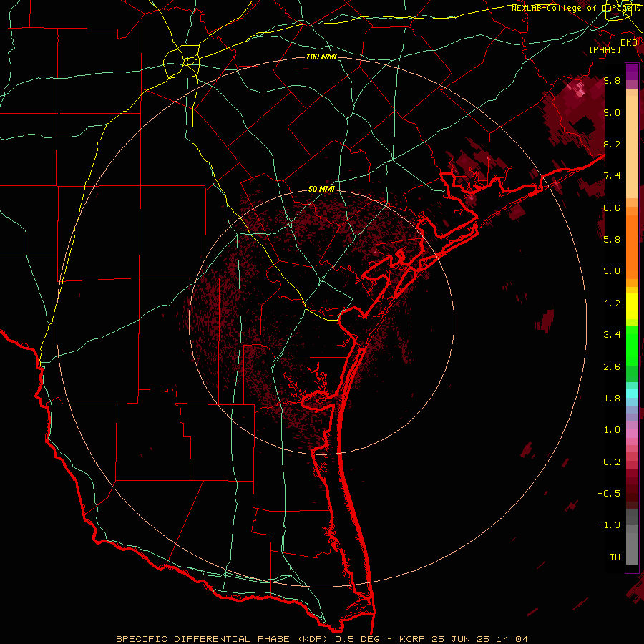
Task: Click the 2.6 legend value
Action: pos(612,367)
